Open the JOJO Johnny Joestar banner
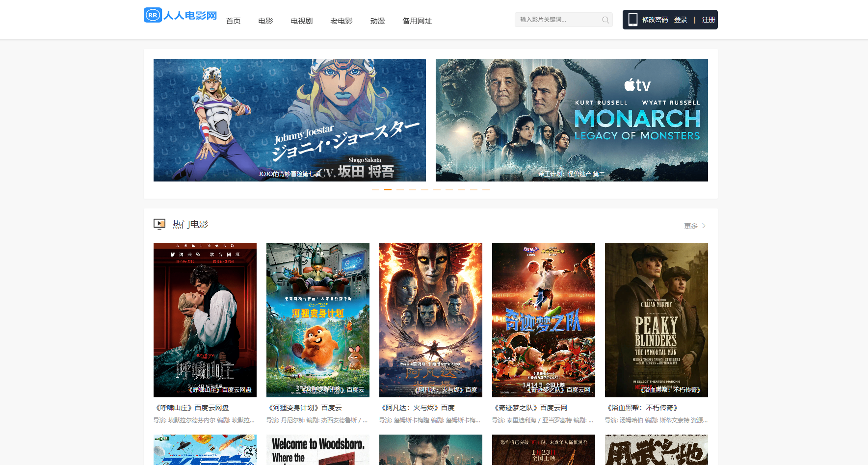Screen dimensions: 868x465 pyautogui.click(x=289, y=120)
